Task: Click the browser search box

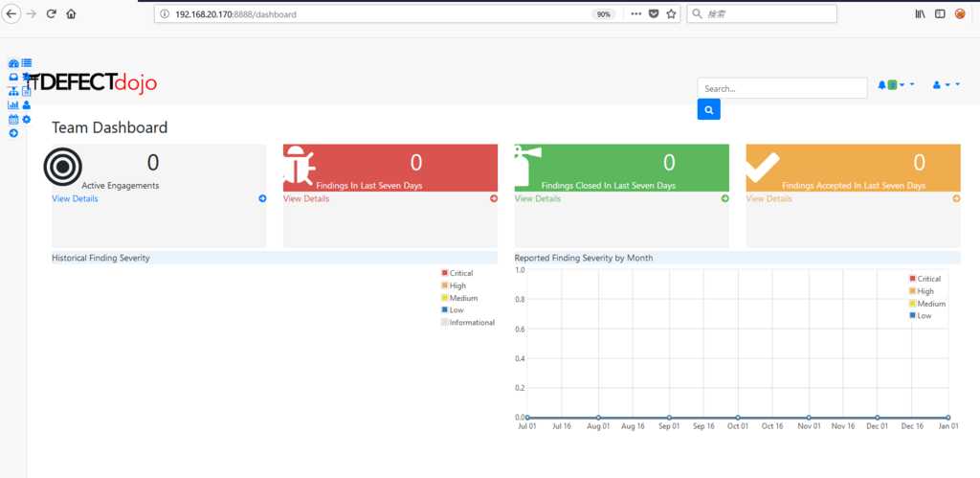Action: [762, 13]
